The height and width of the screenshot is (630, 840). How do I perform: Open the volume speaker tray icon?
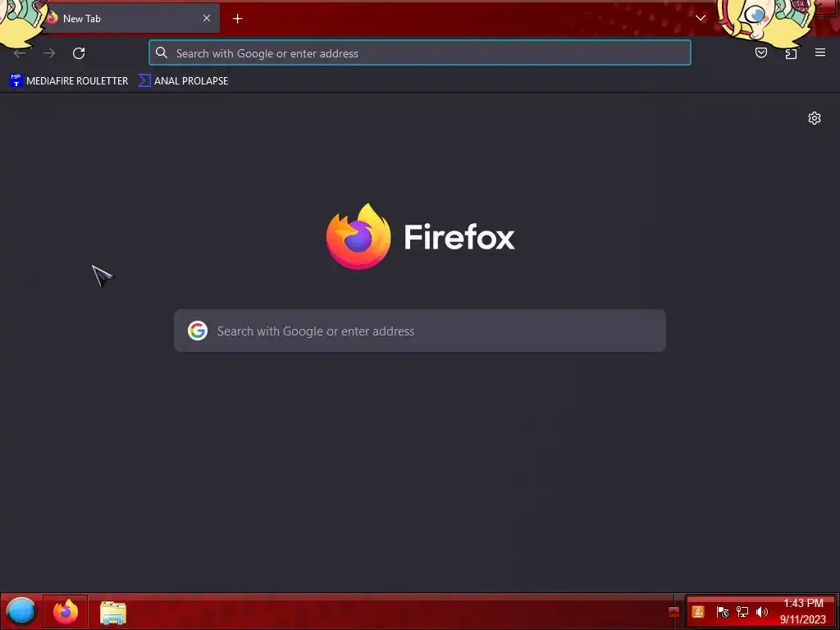click(x=762, y=612)
